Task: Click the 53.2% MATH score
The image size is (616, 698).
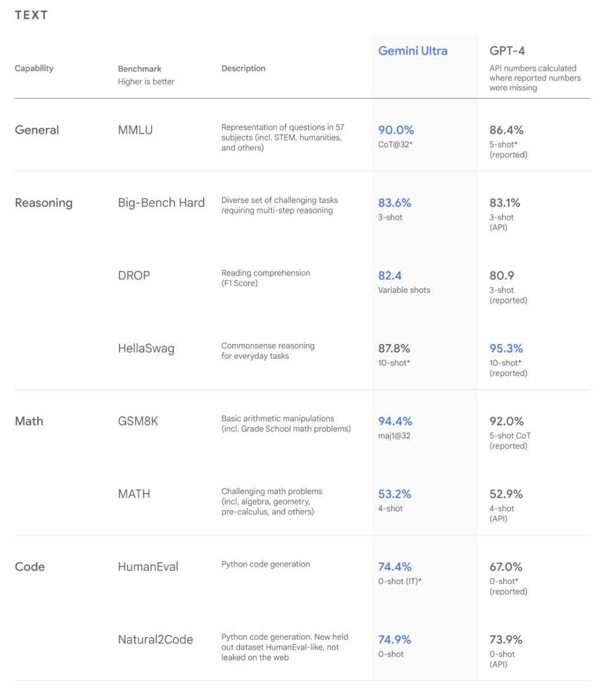Action: [395, 494]
